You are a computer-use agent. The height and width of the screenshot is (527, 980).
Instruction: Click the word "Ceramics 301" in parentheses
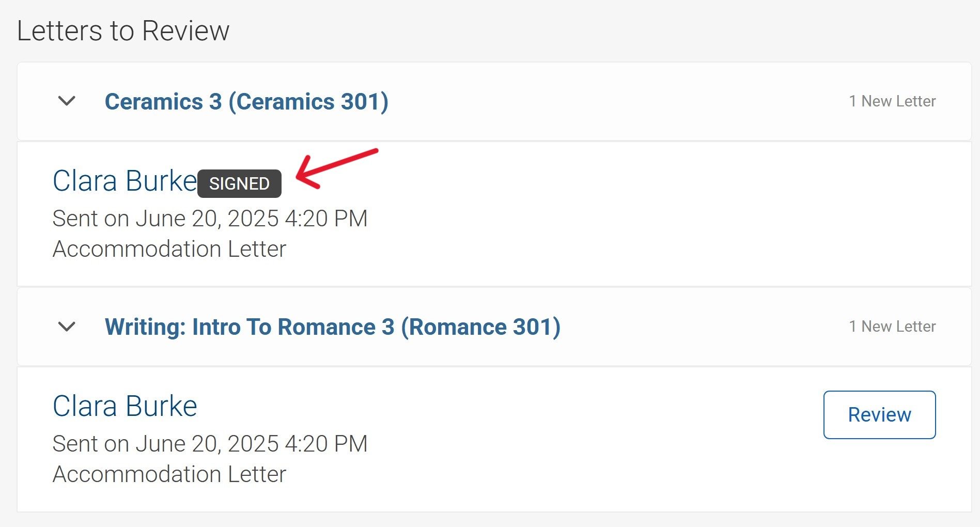click(308, 101)
